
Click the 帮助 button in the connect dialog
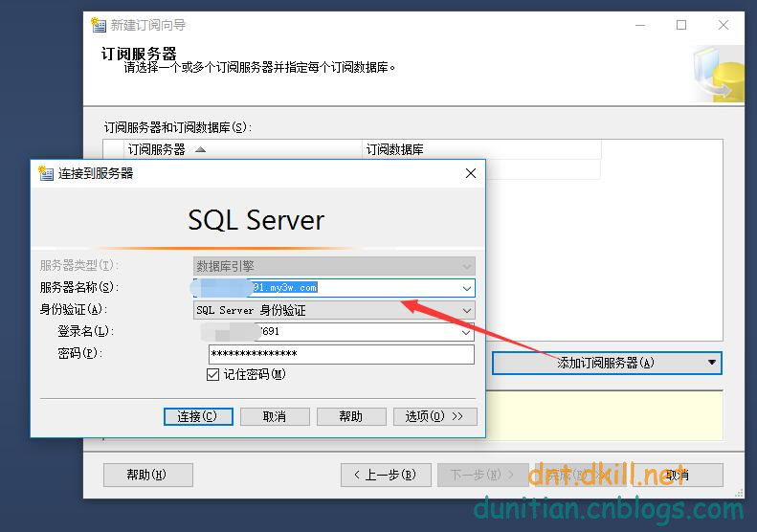point(351,416)
